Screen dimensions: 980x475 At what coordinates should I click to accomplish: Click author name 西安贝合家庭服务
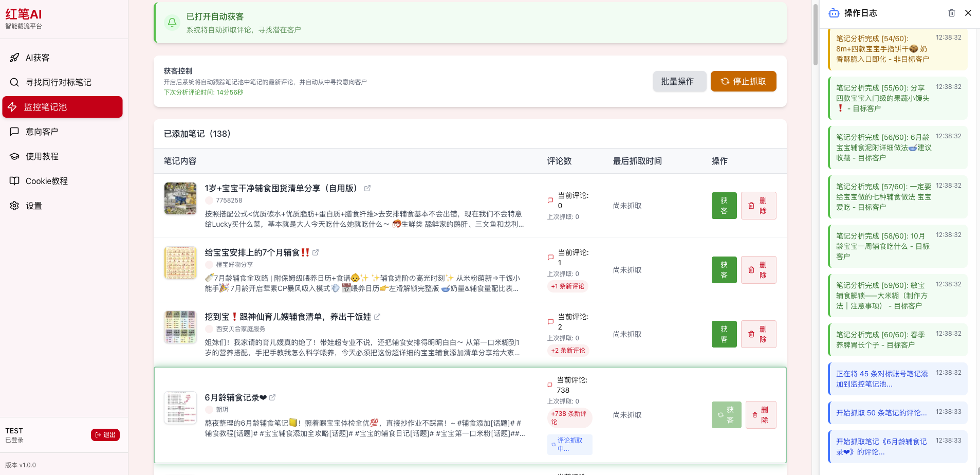241,329
